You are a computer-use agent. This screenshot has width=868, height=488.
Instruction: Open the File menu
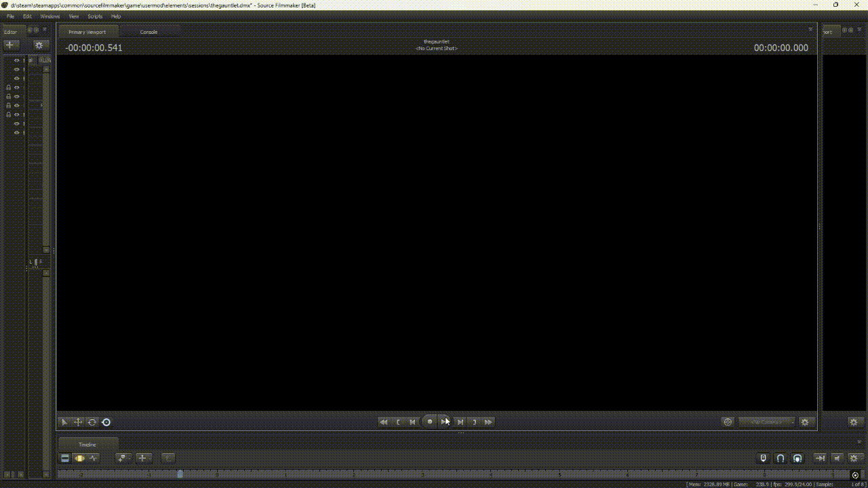(10, 16)
